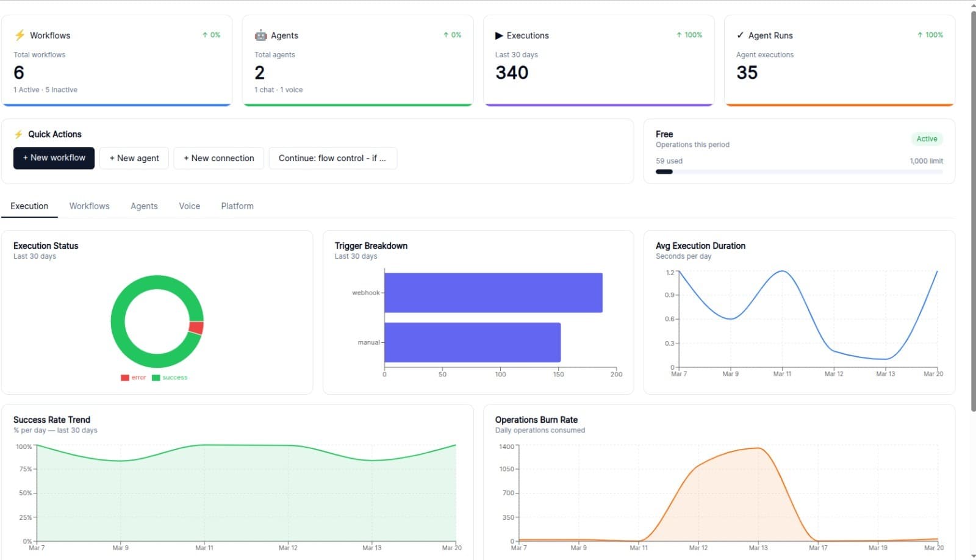The height and width of the screenshot is (560, 976).
Task: Open the Platform tab
Action: [x=237, y=206]
